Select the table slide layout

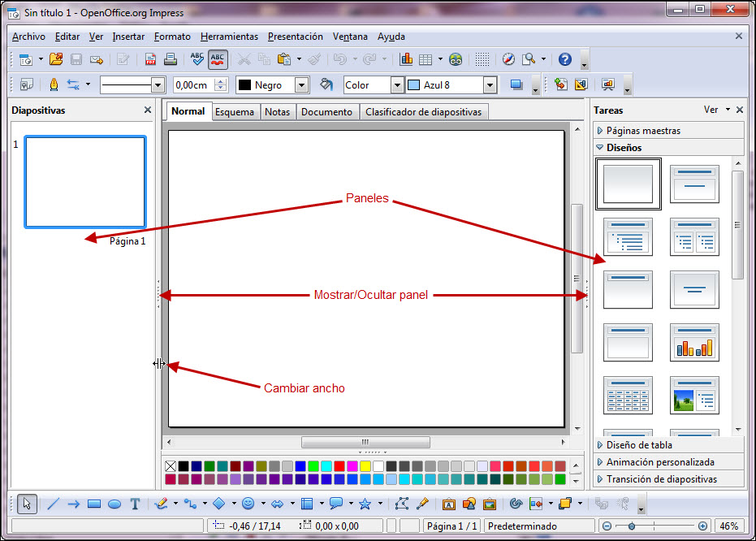[628, 396]
